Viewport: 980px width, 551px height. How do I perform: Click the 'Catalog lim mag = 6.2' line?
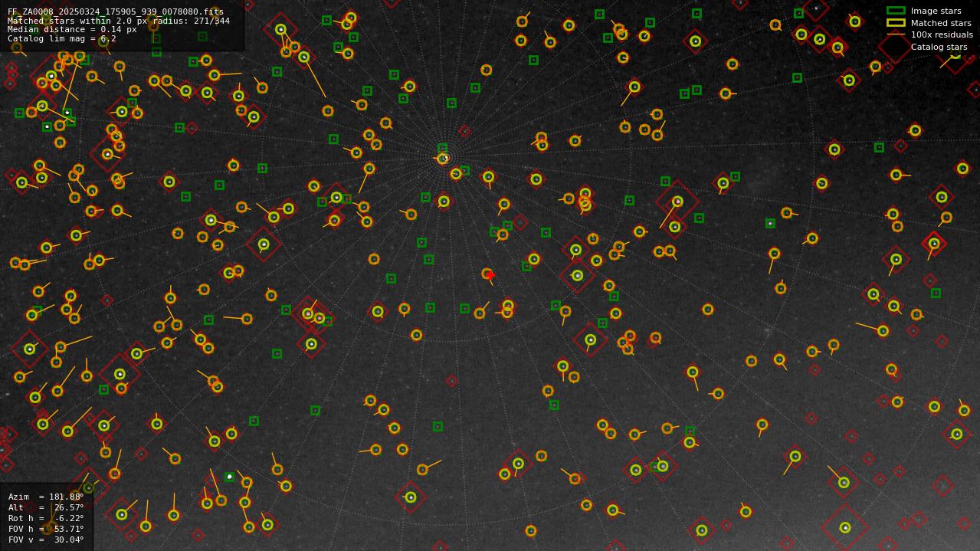click(62, 38)
